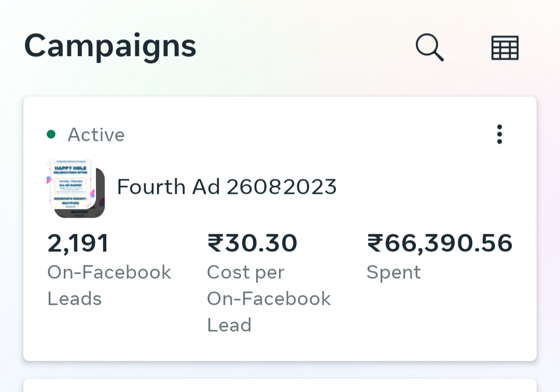Open the campaign search magnifier icon

[430, 48]
